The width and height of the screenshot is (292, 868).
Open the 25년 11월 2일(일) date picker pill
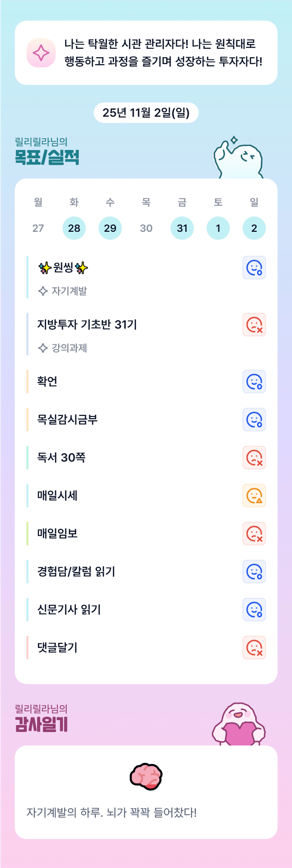click(146, 113)
